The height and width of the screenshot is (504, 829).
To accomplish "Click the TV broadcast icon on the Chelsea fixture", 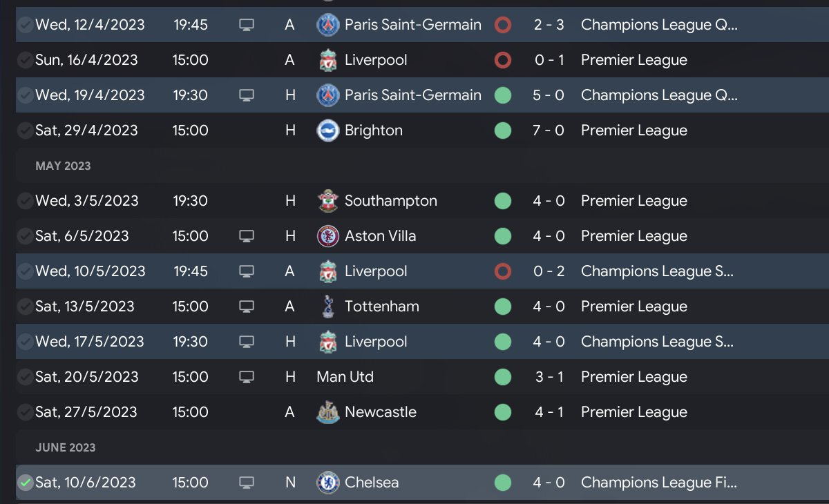I will [247, 482].
